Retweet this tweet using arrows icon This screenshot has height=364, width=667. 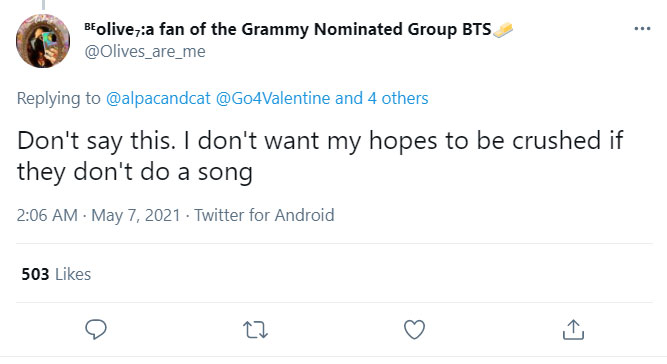pos(255,330)
